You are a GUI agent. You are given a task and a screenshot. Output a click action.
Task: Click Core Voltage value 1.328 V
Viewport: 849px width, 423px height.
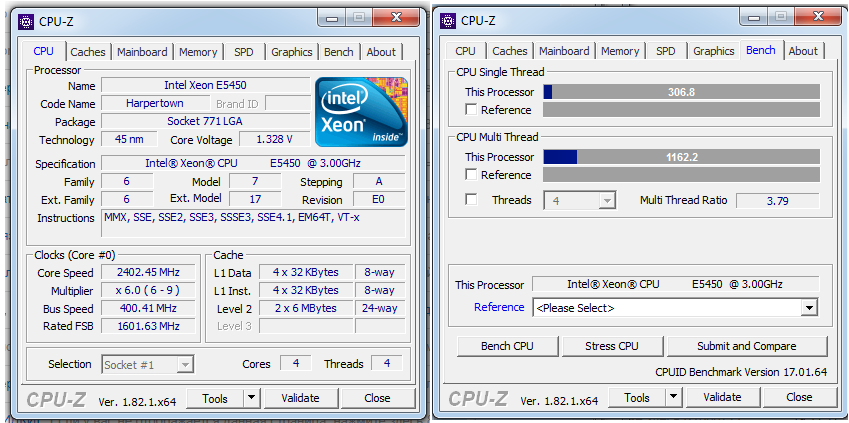(x=275, y=139)
